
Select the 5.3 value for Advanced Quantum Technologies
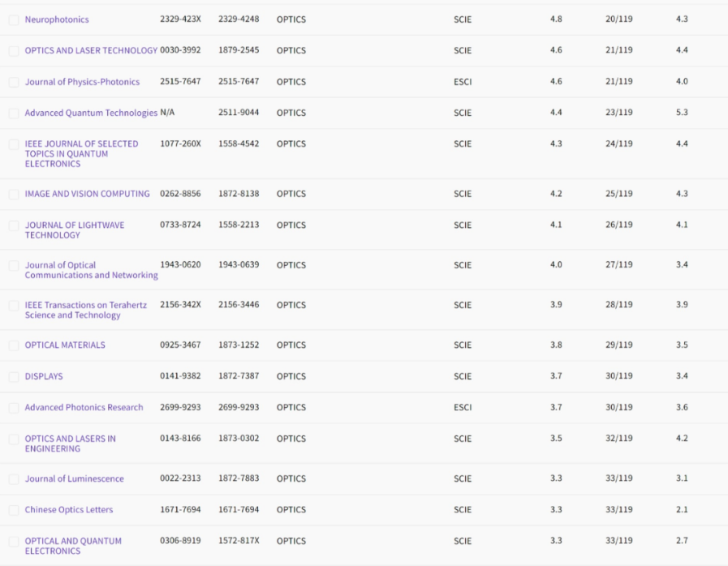[x=682, y=112]
